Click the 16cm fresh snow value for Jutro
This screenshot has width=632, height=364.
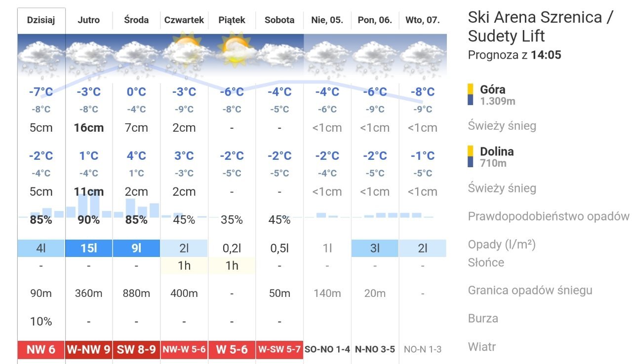(x=89, y=128)
